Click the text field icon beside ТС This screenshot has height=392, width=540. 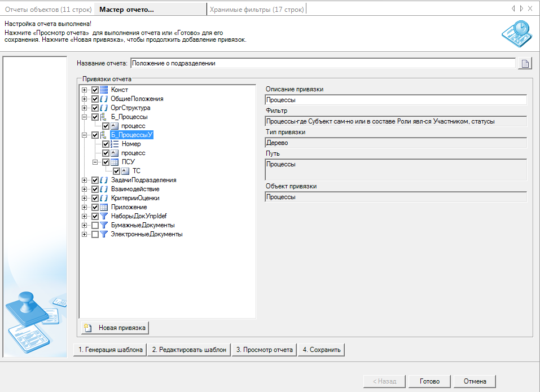click(x=125, y=171)
